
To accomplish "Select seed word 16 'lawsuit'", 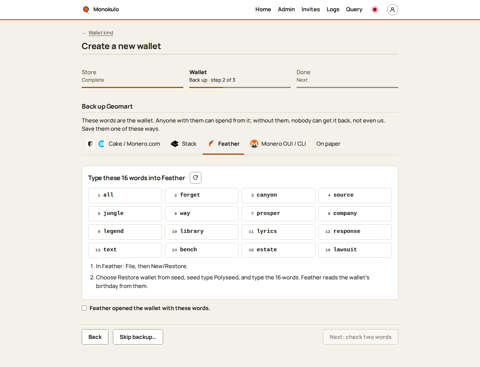I will point(355,250).
